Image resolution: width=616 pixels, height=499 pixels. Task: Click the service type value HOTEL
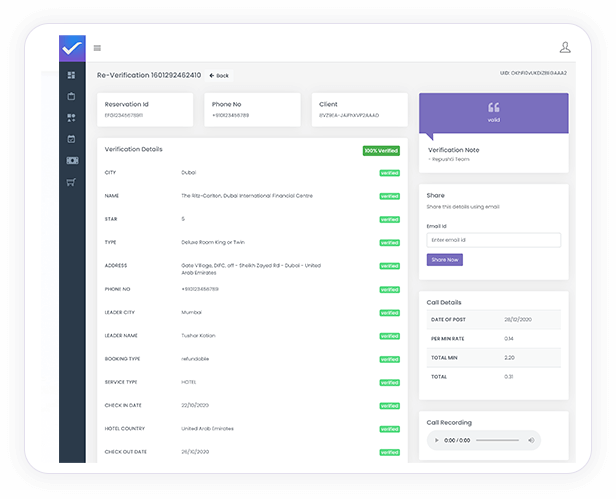[x=189, y=382]
